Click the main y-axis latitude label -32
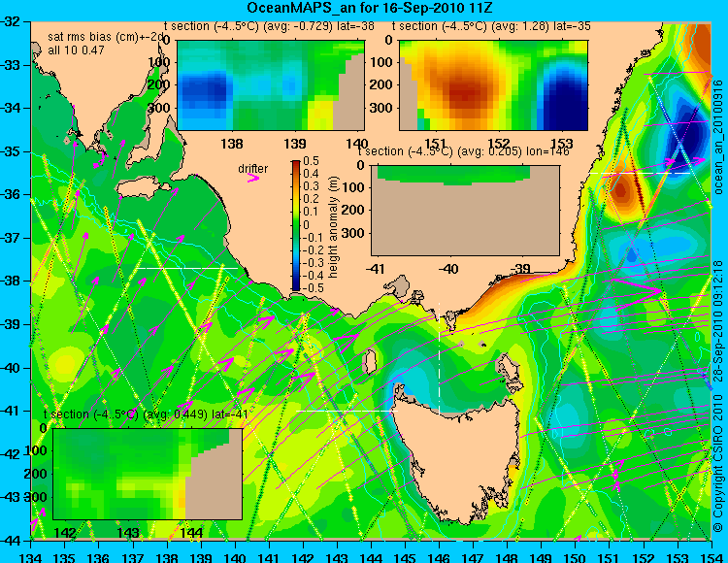The width and height of the screenshot is (728, 563). pos(11,21)
